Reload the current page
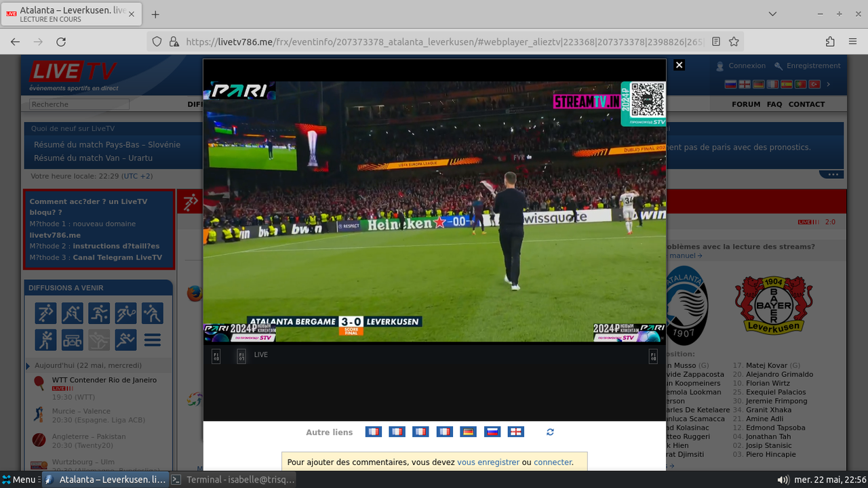868x488 pixels. tap(61, 41)
